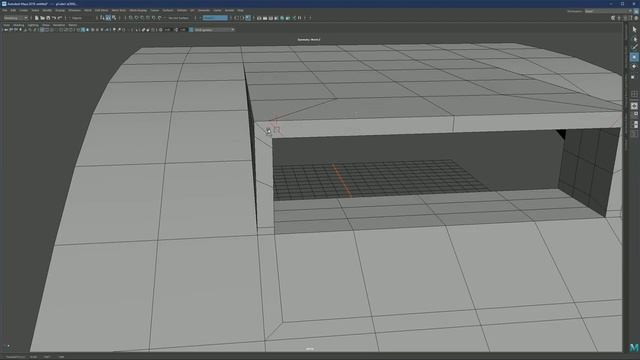
Task: Open the Windows menu
Action: [x=74, y=10]
